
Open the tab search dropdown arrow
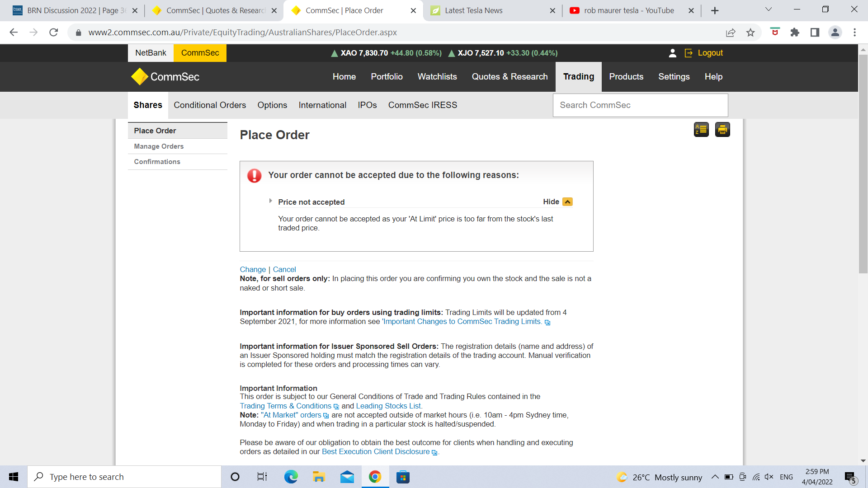768,10
